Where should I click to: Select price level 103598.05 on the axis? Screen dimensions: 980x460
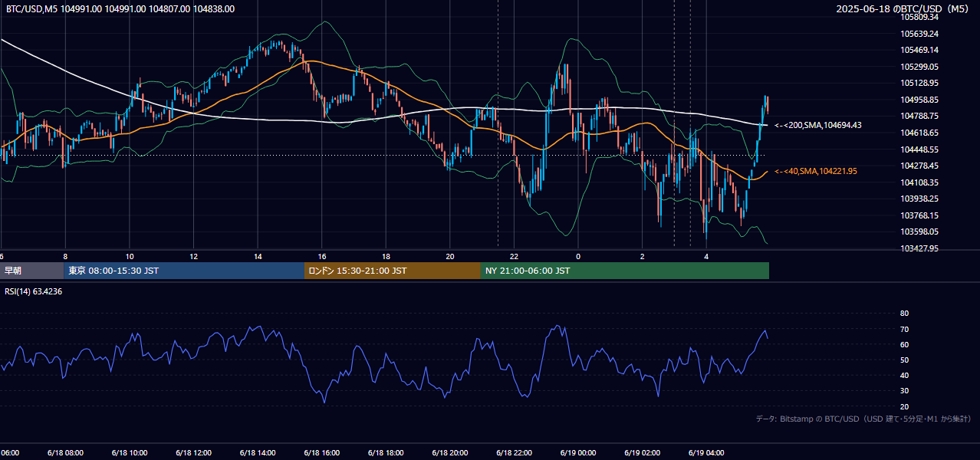[920, 232]
